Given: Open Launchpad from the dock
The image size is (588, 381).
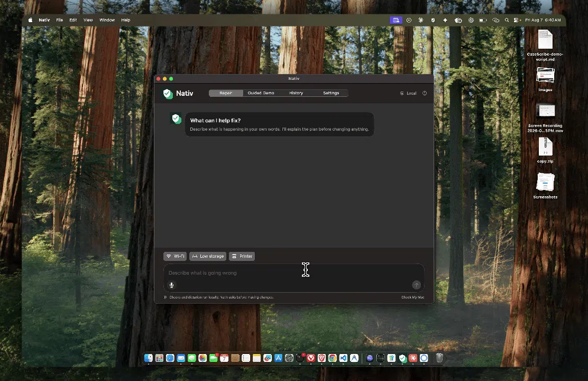Looking at the screenshot, I should coord(159,358).
